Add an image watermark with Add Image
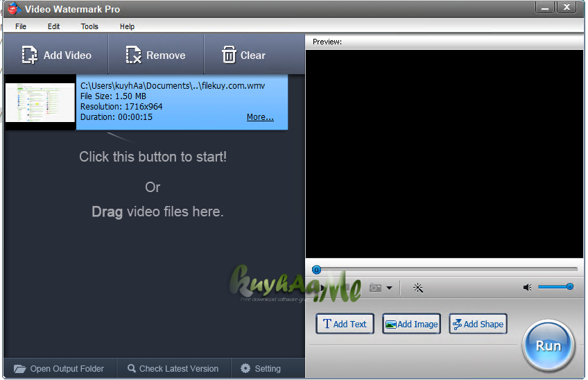The height and width of the screenshot is (380, 588). point(411,324)
